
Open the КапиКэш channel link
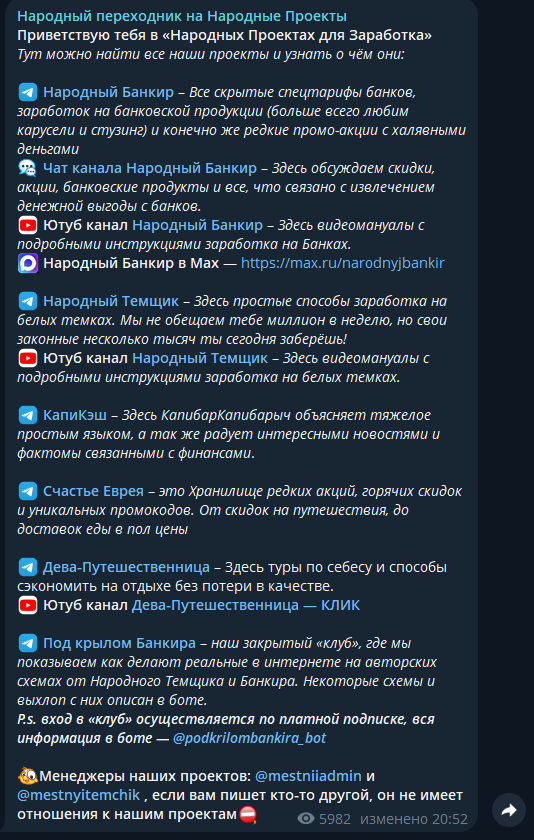click(x=75, y=415)
